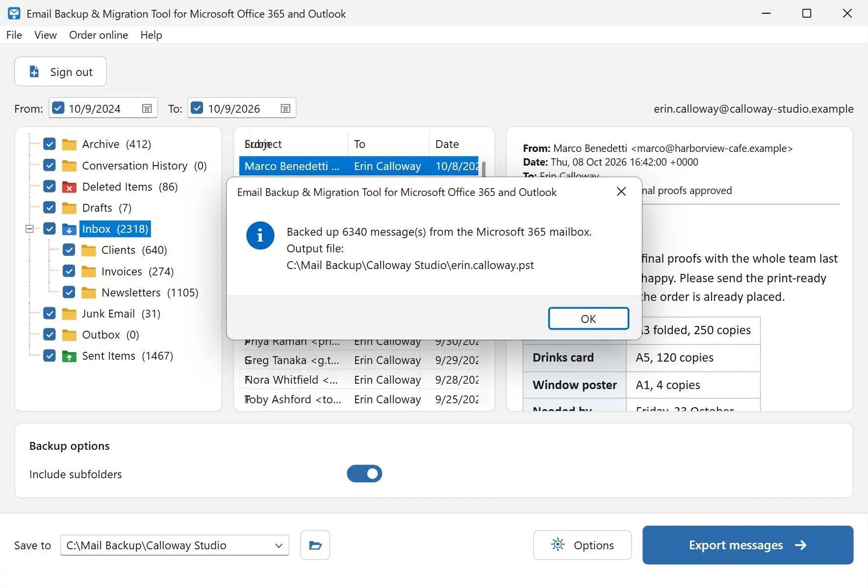Open the browse folder button beside Save to
The width and height of the screenshot is (868, 588).
tap(315, 545)
